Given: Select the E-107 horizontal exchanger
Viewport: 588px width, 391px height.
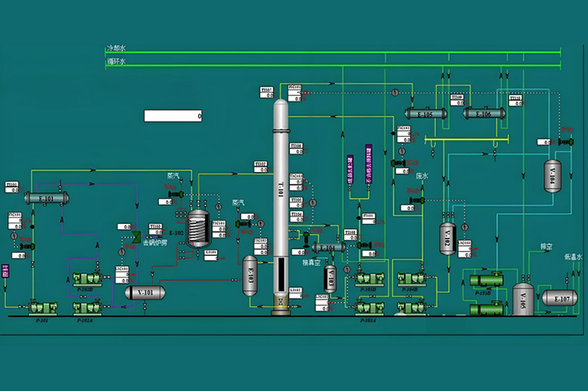Looking at the screenshot, I should 560,298.
